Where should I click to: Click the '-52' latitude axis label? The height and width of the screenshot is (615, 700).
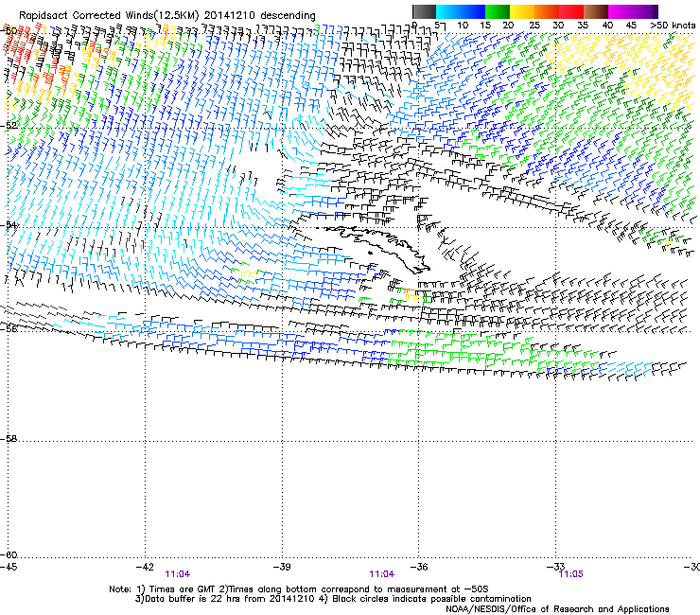pyautogui.click(x=9, y=126)
